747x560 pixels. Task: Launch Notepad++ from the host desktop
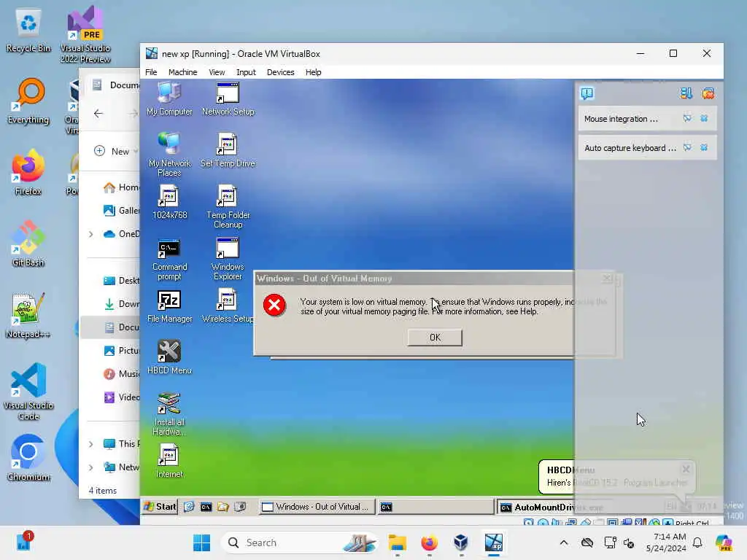[x=28, y=315]
